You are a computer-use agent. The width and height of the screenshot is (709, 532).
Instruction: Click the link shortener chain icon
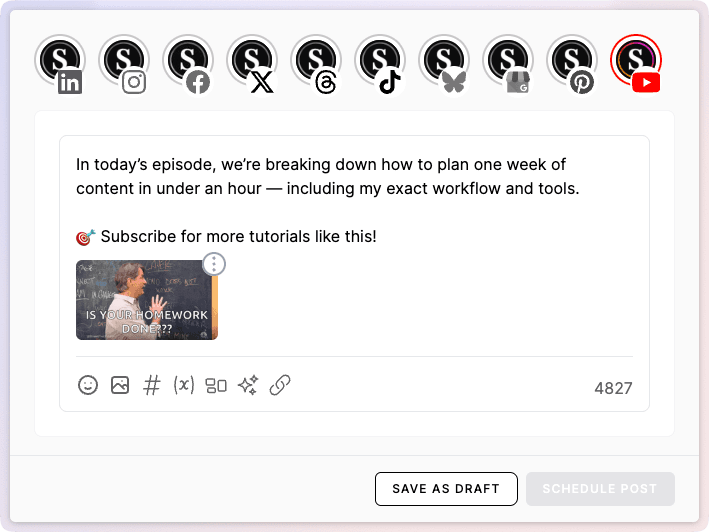click(280, 385)
